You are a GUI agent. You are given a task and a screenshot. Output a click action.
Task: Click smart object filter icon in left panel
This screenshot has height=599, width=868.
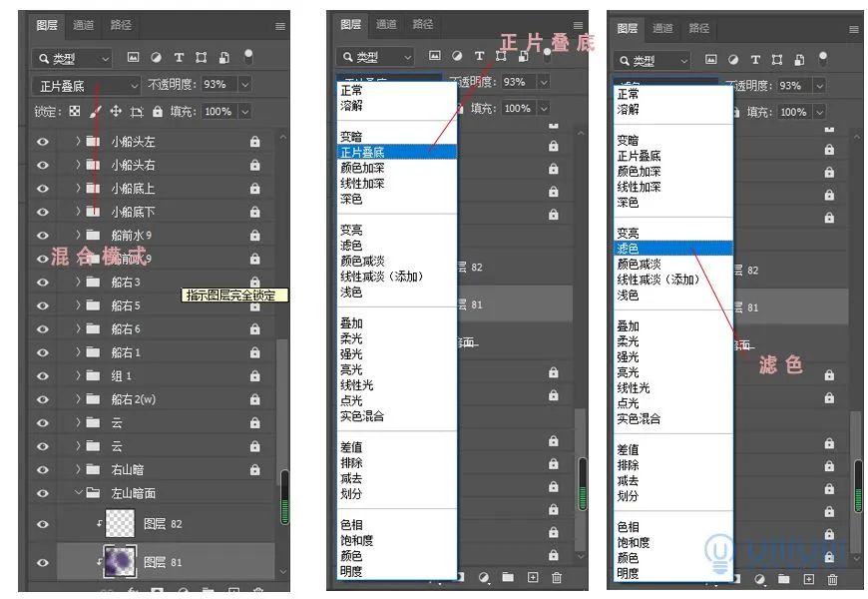coord(224,57)
